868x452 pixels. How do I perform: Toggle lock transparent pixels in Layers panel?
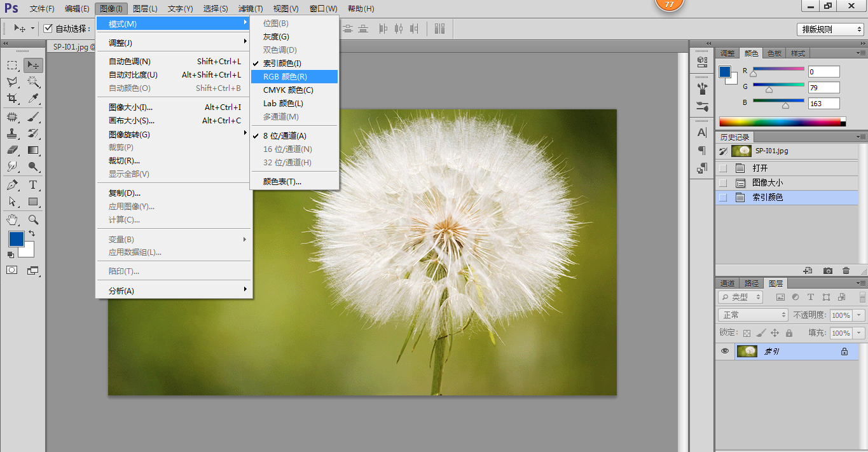coord(747,333)
